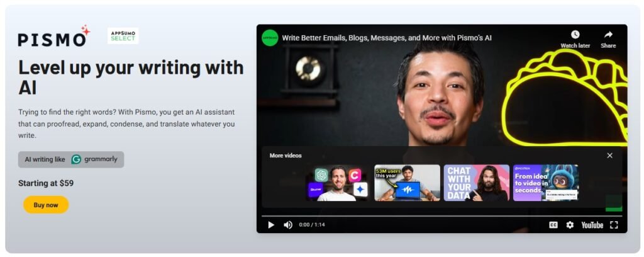Open the video settings gear

click(x=570, y=225)
